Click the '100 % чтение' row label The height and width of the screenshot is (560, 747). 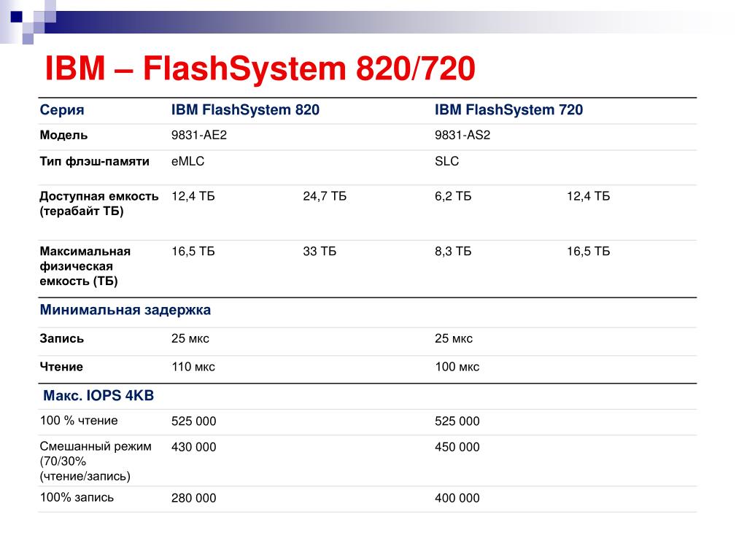pyautogui.click(x=79, y=421)
